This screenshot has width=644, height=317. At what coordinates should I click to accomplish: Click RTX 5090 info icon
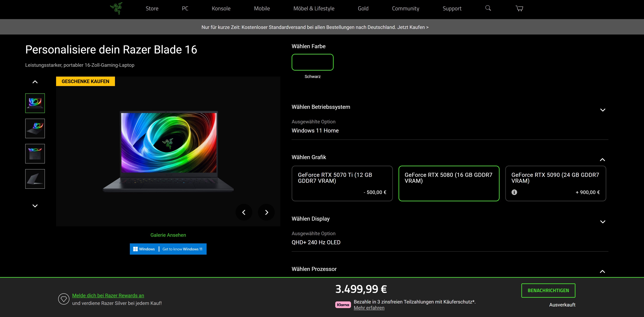click(514, 192)
